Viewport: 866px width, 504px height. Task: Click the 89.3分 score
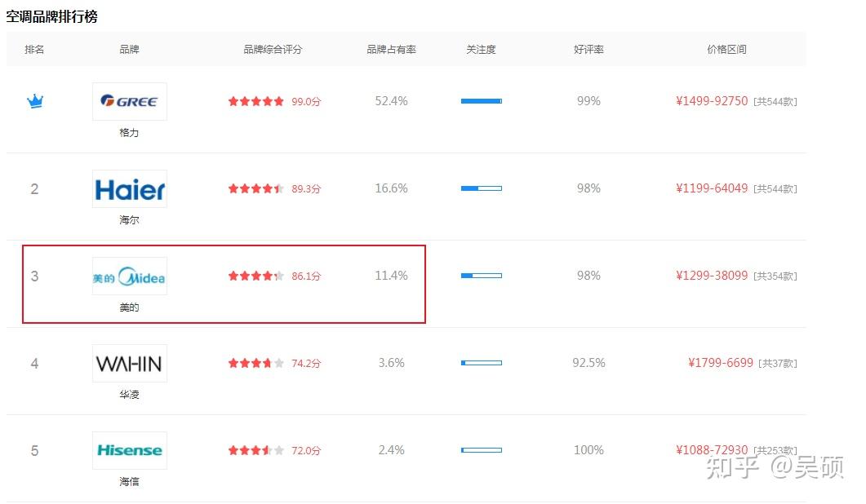(x=306, y=188)
